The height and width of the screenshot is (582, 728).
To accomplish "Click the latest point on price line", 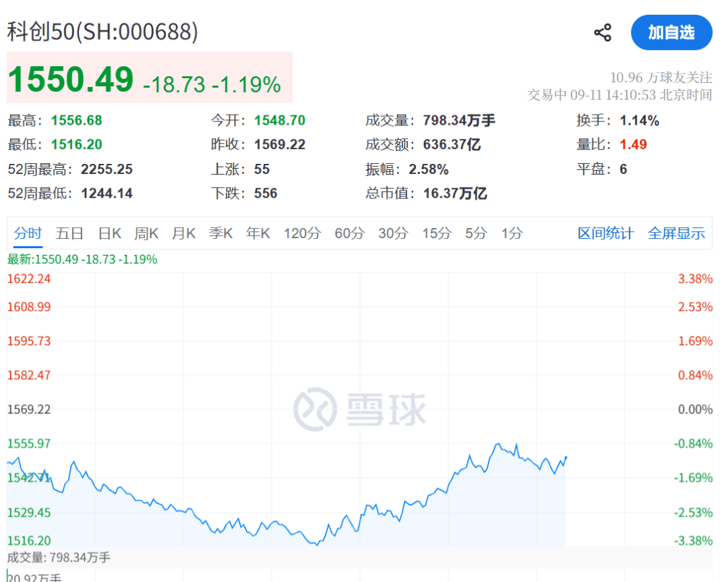I will pos(566,457).
